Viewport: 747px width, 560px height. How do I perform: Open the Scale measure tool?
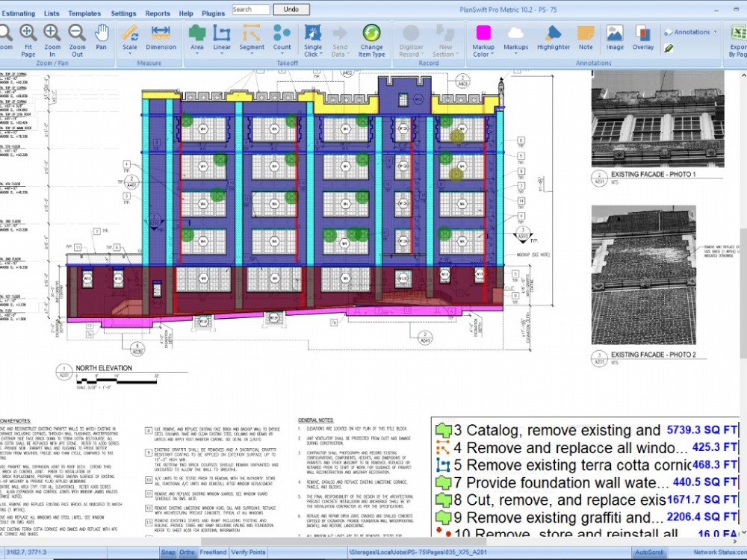[x=129, y=37]
